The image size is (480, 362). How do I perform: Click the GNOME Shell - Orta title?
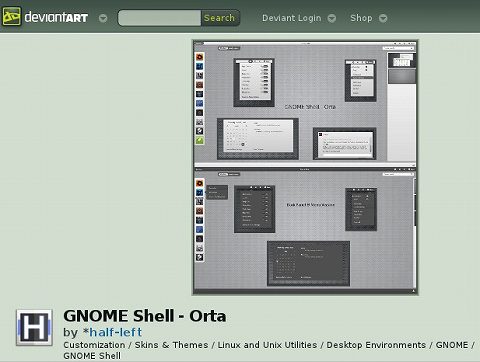pyautogui.click(x=145, y=316)
